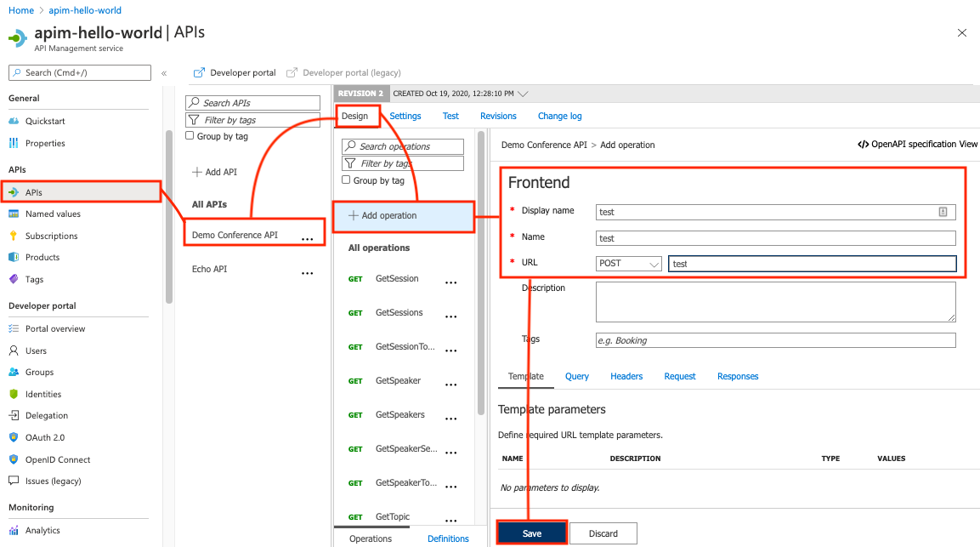The width and height of the screenshot is (980, 547).
Task: Click the Named values table icon
Action: [x=14, y=214]
